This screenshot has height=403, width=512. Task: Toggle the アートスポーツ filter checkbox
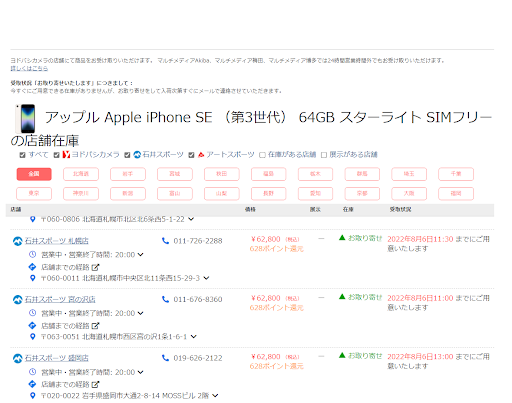pyautogui.click(x=191, y=155)
